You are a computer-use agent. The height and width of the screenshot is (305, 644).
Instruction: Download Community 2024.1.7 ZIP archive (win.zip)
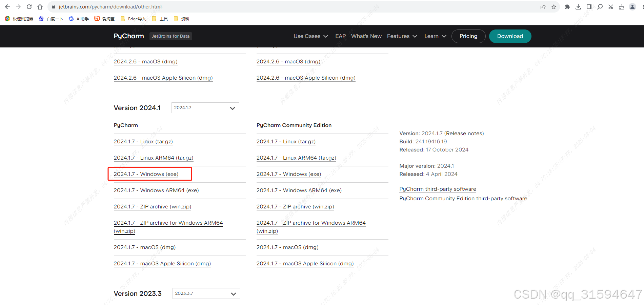pos(295,207)
